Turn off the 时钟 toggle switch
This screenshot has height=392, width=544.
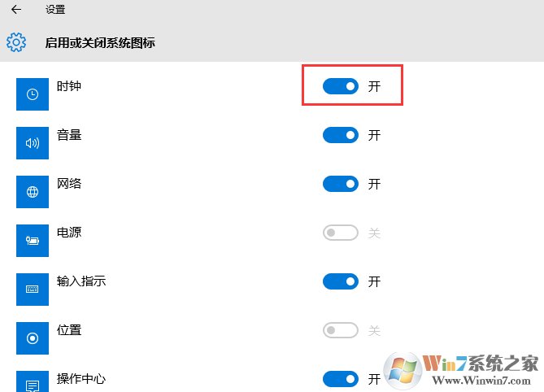[x=341, y=86]
